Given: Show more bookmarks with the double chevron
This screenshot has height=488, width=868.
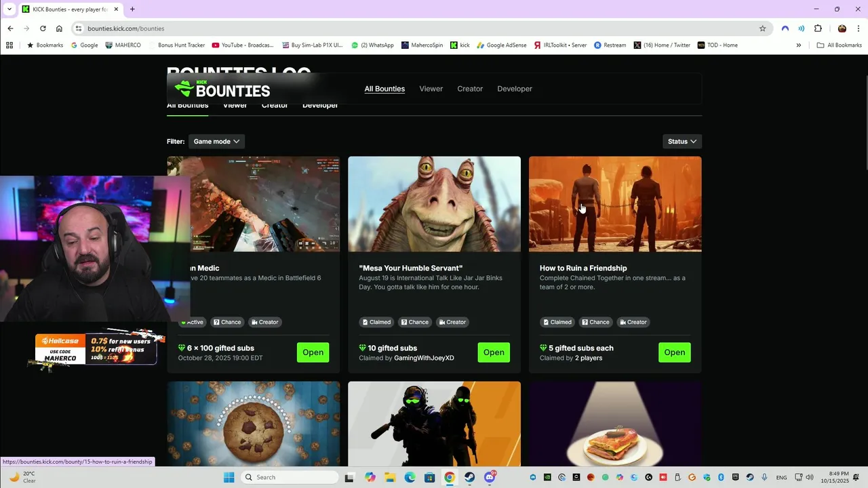Looking at the screenshot, I should tap(798, 45).
